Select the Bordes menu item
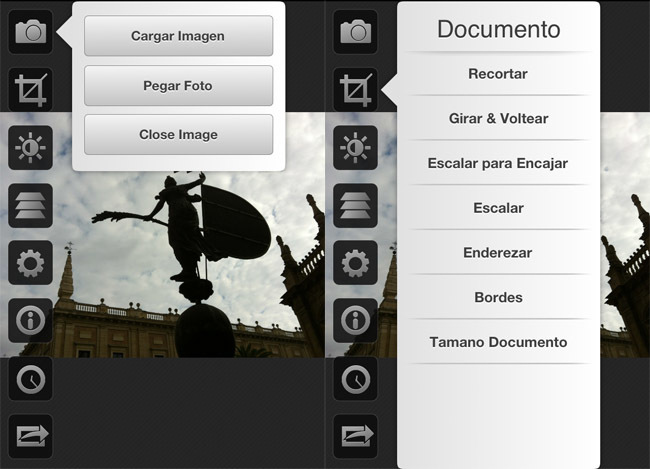 click(498, 297)
